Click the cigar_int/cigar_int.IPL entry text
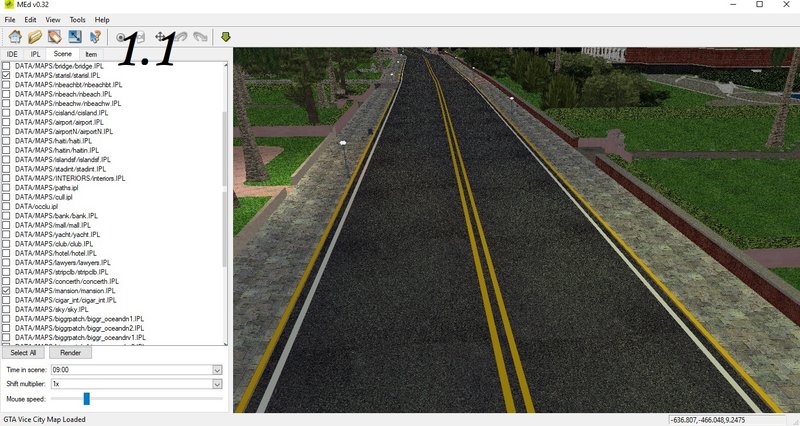Viewport: 800px width, 426px height. (x=65, y=300)
